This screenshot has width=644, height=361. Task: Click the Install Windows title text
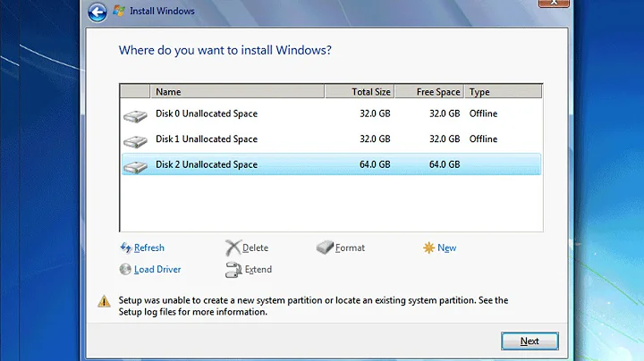point(162,11)
